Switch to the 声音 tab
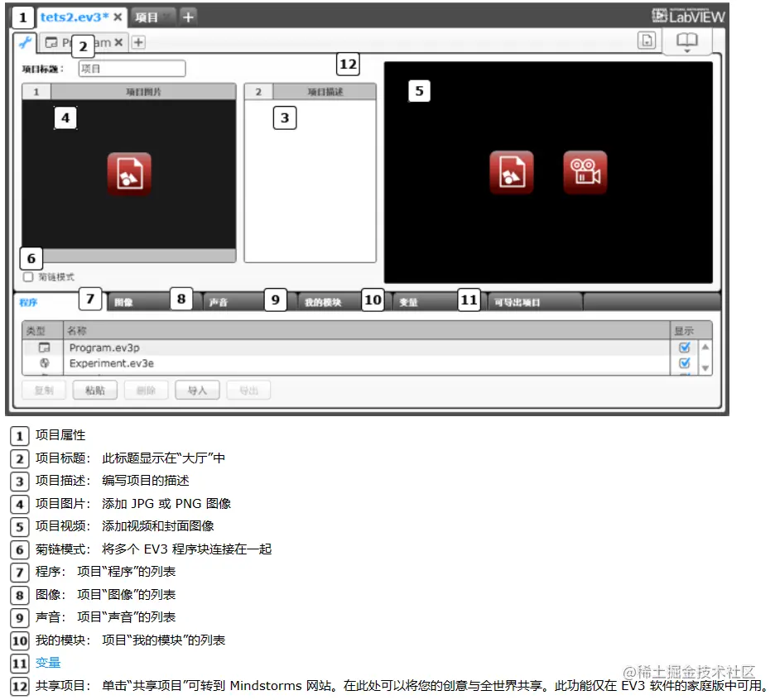 coord(224,302)
